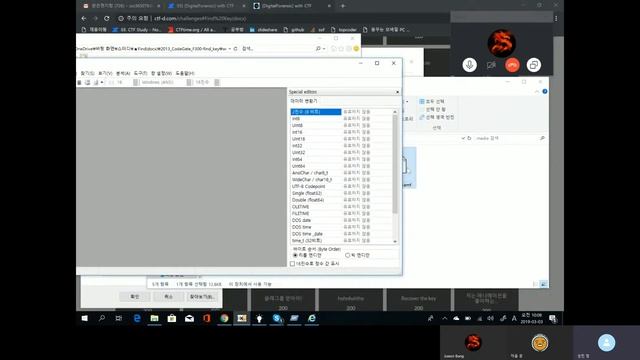The image size is (640, 360).
Task: Open Office app from taskbar
Action: coord(207,318)
